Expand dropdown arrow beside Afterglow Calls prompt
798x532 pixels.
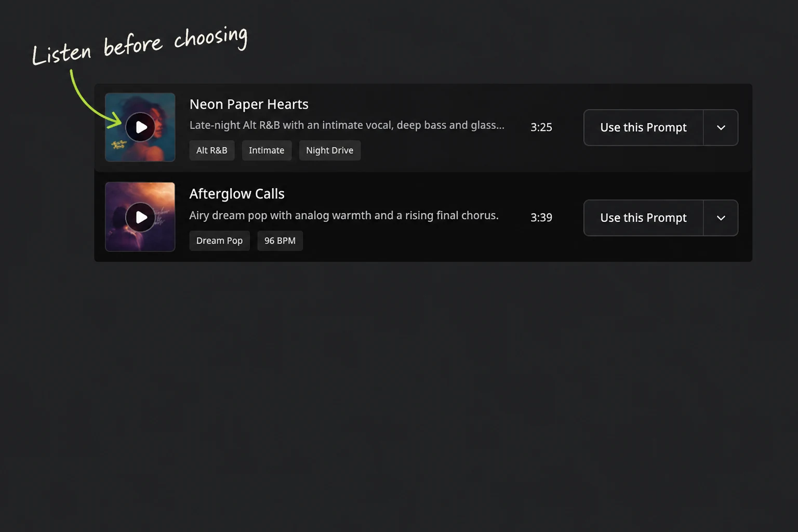coord(721,218)
